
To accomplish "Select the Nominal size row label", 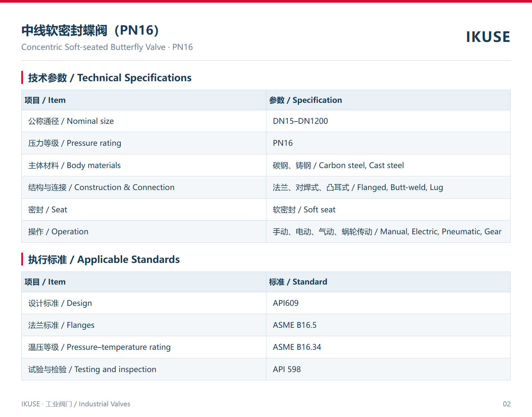I will [x=71, y=121].
